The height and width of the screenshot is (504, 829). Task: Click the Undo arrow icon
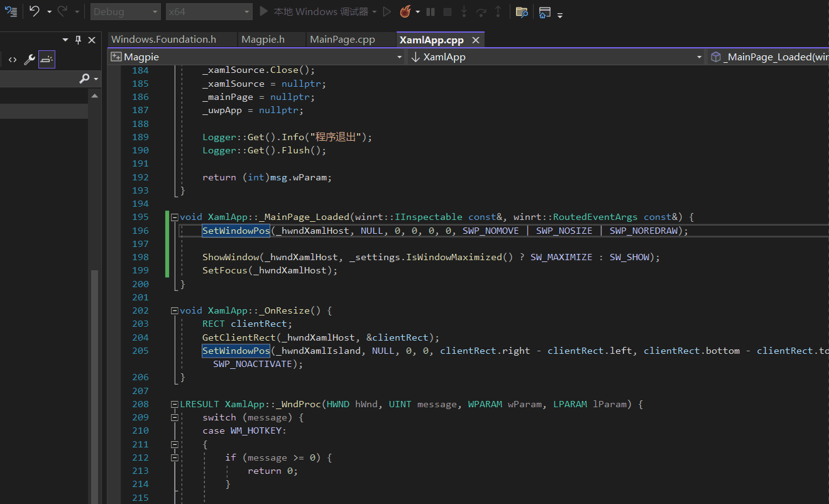[35, 11]
